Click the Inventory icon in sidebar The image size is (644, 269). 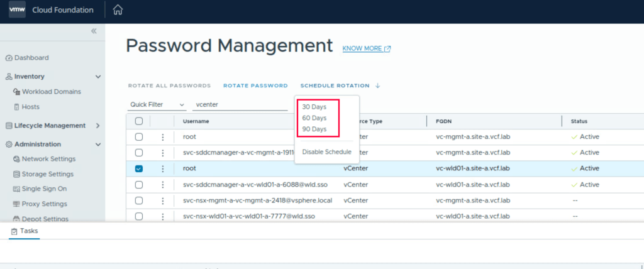point(9,77)
